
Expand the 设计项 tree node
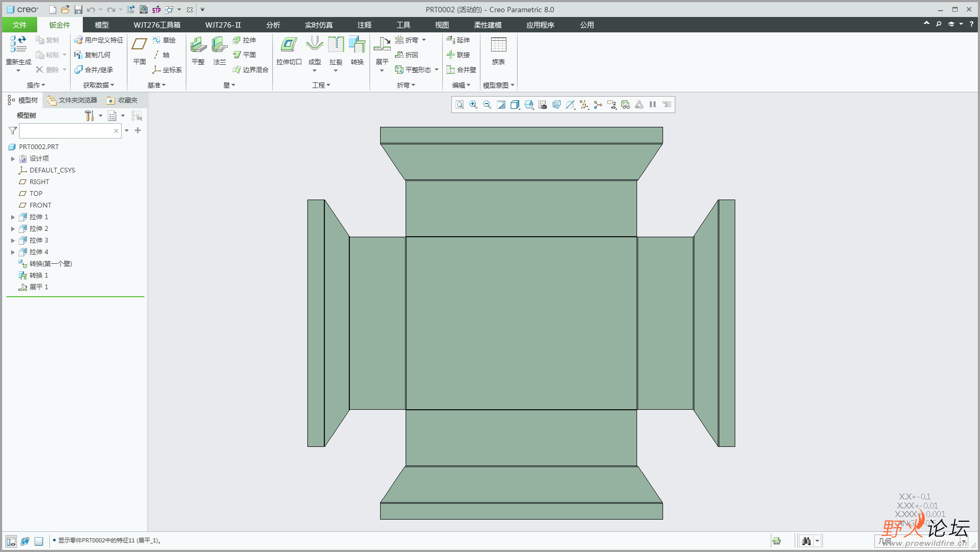coord(13,159)
